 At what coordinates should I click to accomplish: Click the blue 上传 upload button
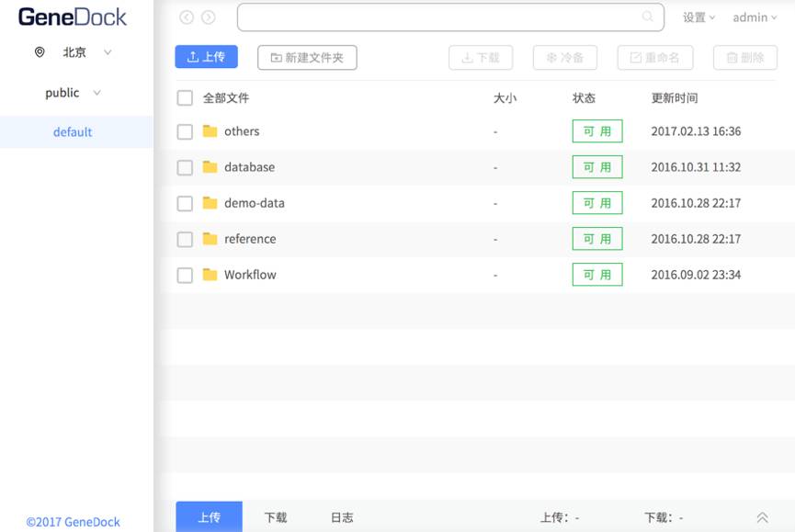click(206, 57)
